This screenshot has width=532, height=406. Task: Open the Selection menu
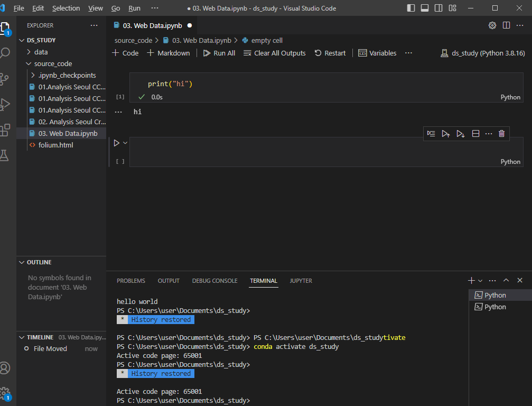coord(66,8)
